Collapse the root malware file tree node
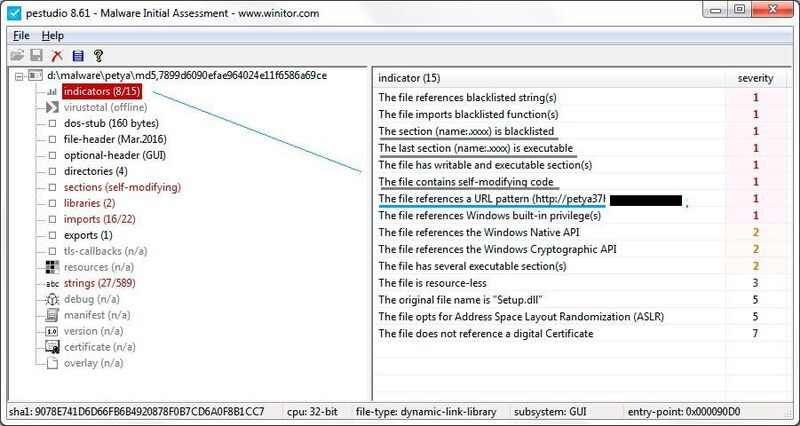This screenshot has width=800, height=426. 19,76
